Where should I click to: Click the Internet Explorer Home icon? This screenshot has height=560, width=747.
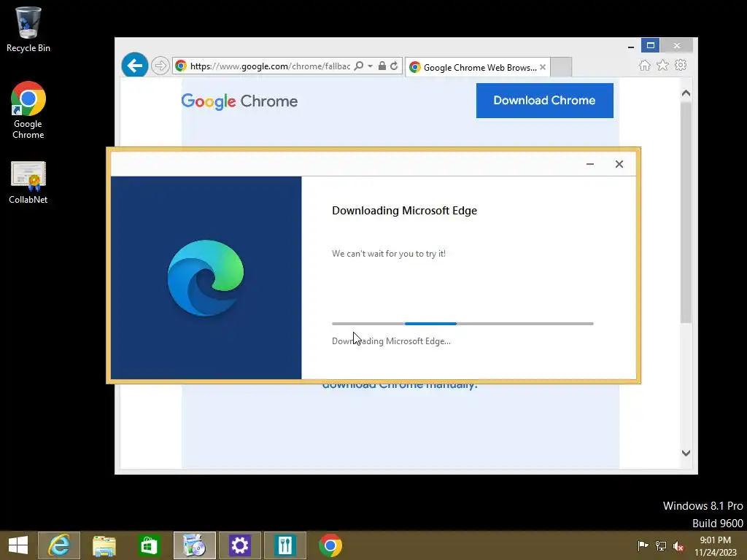645,65
